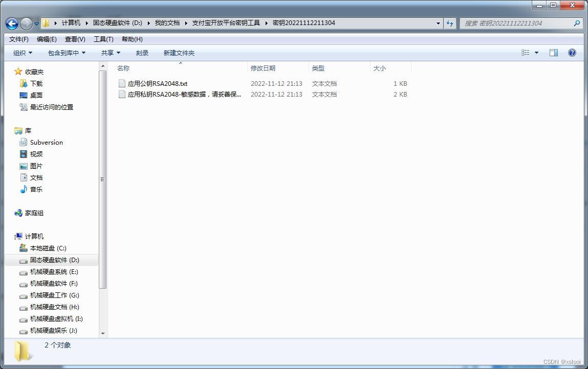The height and width of the screenshot is (369, 588).
Task: Open 本地磁盘 (C:) drive
Action: pyautogui.click(x=48, y=248)
